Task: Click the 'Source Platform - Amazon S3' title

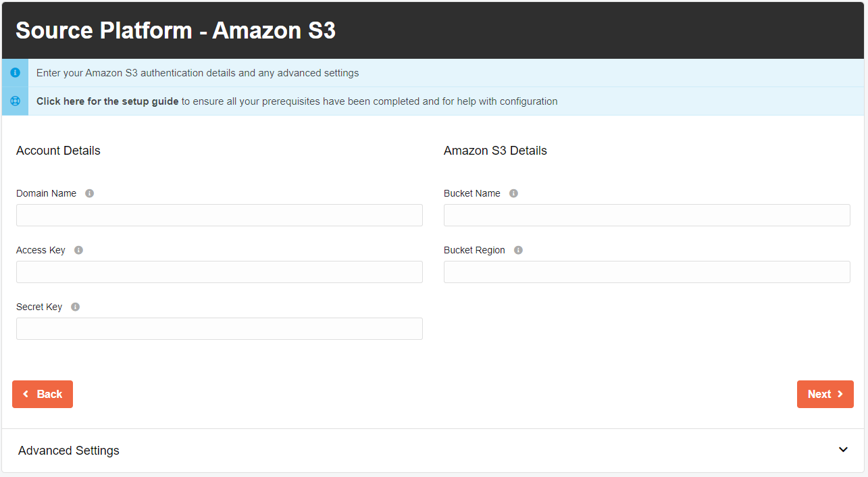Action: tap(176, 30)
